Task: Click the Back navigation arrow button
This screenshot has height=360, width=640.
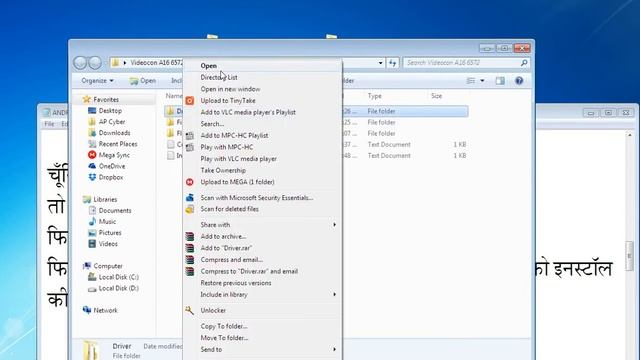Action: click(80, 63)
